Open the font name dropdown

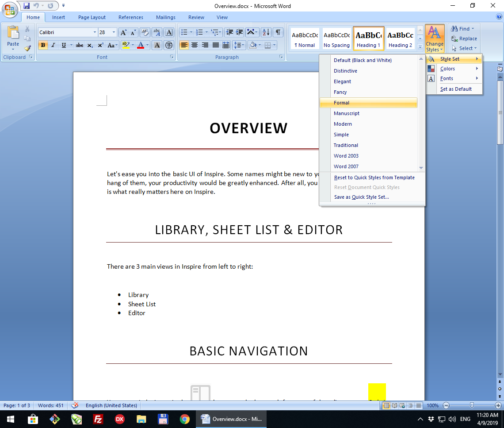point(95,32)
